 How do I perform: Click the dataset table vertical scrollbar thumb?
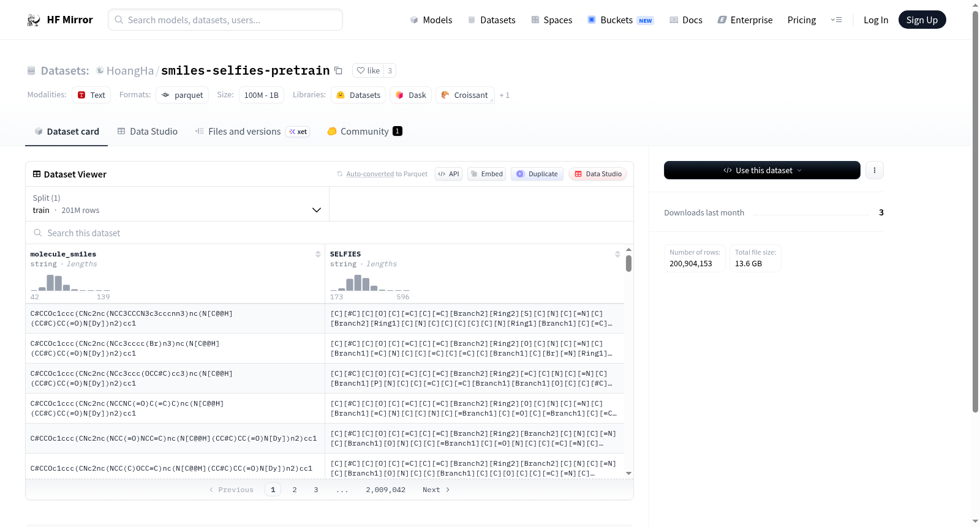(x=628, y=264)
